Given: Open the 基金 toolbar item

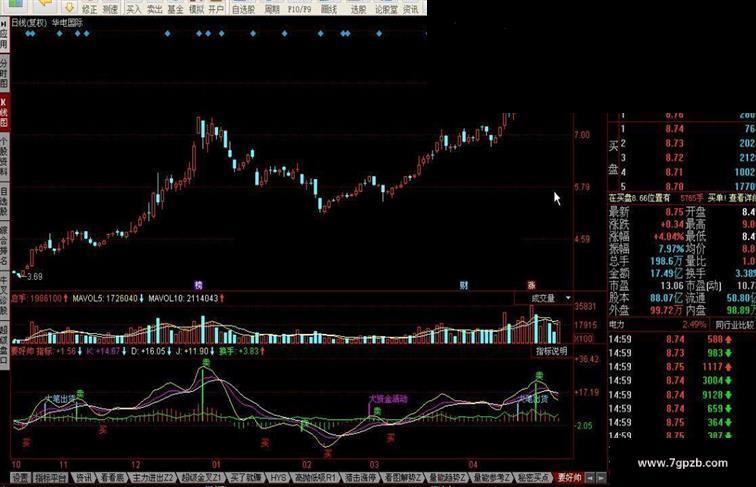Looking at the screenshot, I should [x=175, y=9].
